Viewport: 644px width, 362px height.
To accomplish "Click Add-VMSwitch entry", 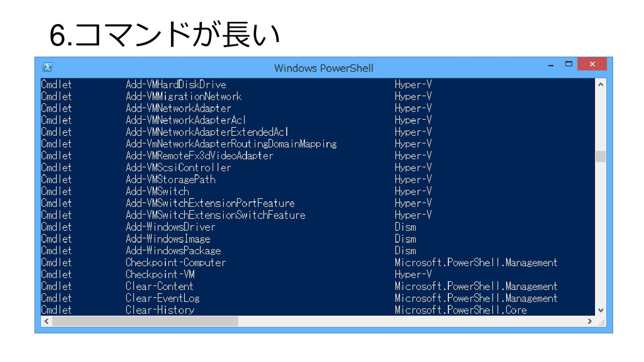I will [157, 191].
